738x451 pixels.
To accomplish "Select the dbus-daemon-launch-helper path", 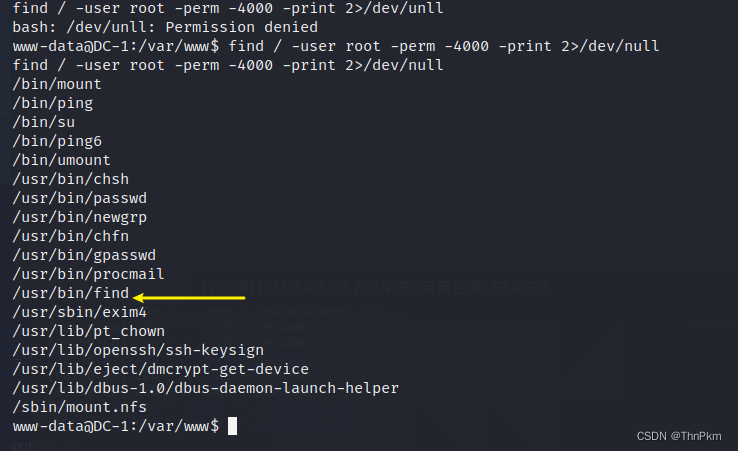I will [205, 388].
